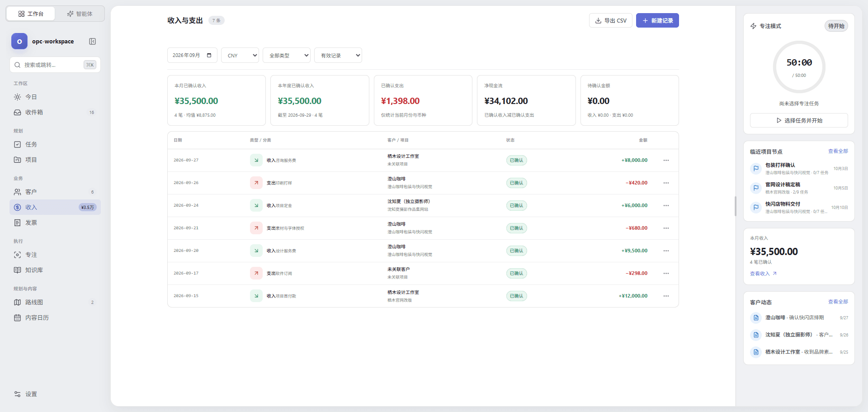Image resolution: width=868 pixels, height=412 pixels.
Task: Navigate to 发票 in the sidebar
Action: (55, 223)
